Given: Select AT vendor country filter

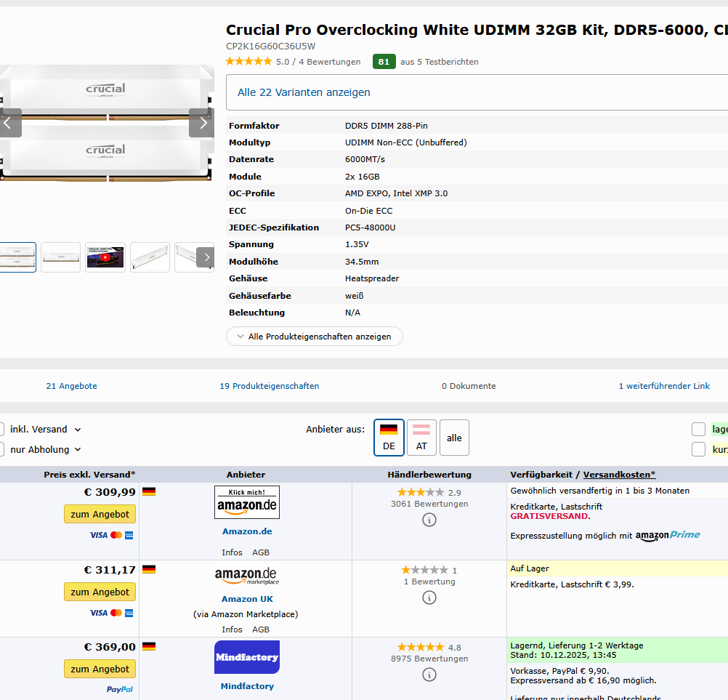Looking at the screenshot, I should (x=421, y=438).
